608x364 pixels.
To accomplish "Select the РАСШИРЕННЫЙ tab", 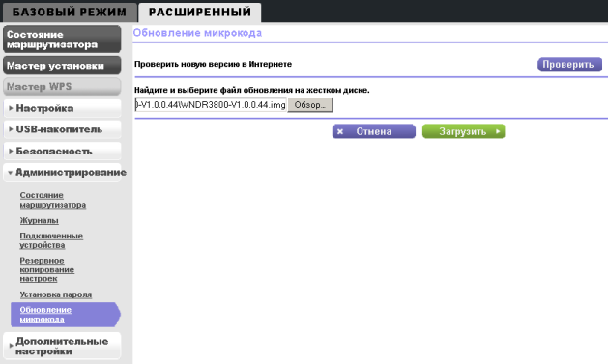I will 200,12.
